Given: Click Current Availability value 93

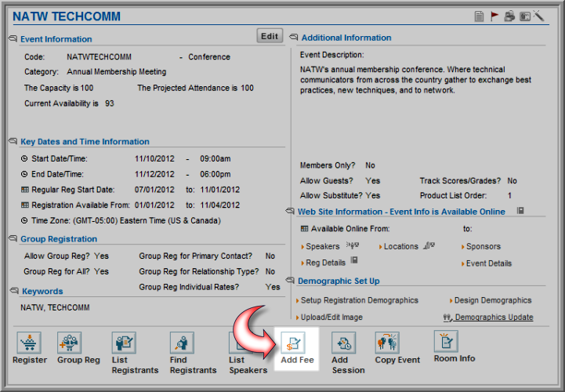Looking at the screenshot, I should [110, 103].
